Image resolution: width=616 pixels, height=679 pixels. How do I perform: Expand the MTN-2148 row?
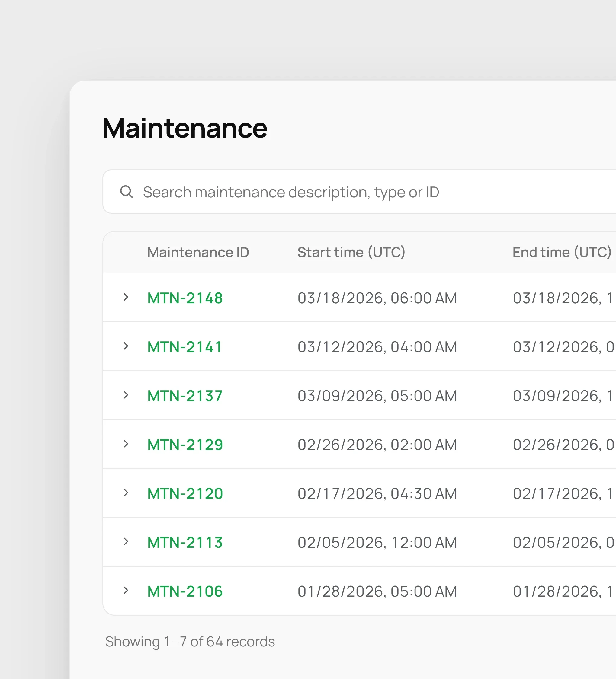[126, 297]
